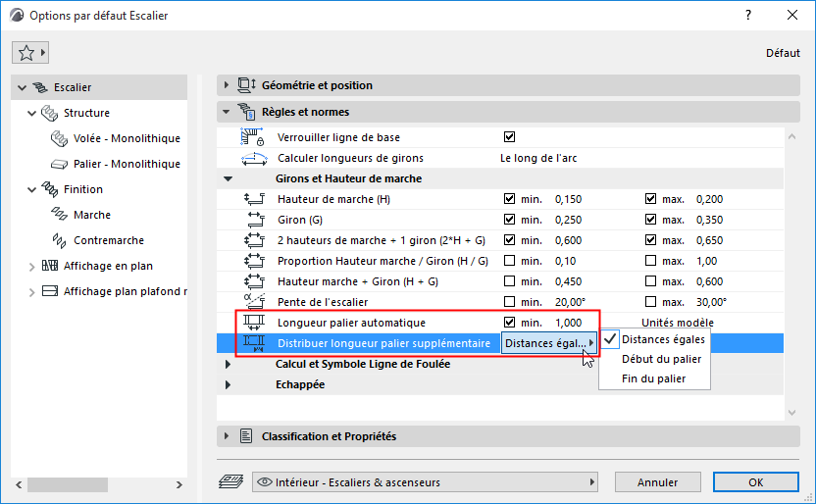Screen dimensions: 816x504
Task: Click the Giron (G) icon
Action: (x=256, y=220)
